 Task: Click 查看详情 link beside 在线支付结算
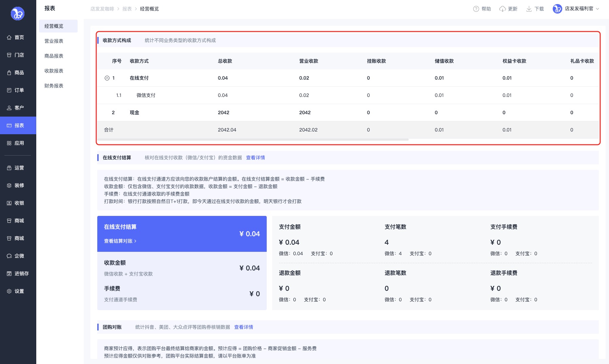coord(255,158)
